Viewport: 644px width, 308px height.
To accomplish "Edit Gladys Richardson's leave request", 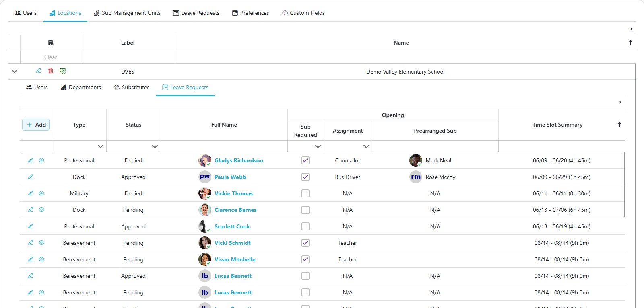I will [x=31, y=160].
